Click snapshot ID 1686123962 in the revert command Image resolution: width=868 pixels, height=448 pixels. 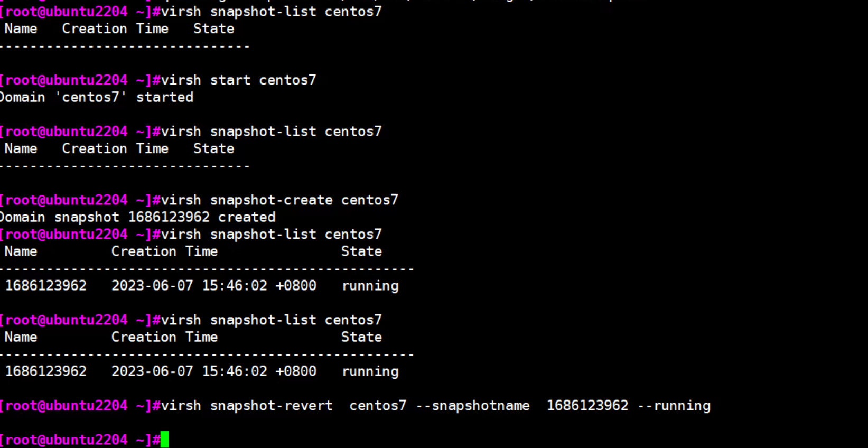(587, 406)
